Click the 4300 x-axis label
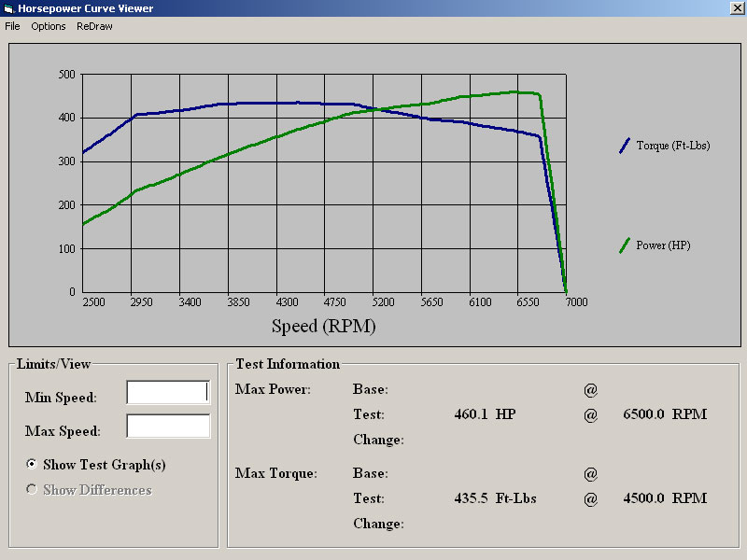747x560 pixels. (287, 301)
